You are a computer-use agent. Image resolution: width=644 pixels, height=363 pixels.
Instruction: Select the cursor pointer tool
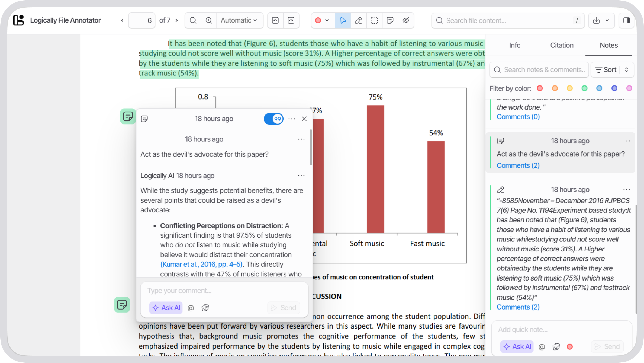(x=343, y=20)
